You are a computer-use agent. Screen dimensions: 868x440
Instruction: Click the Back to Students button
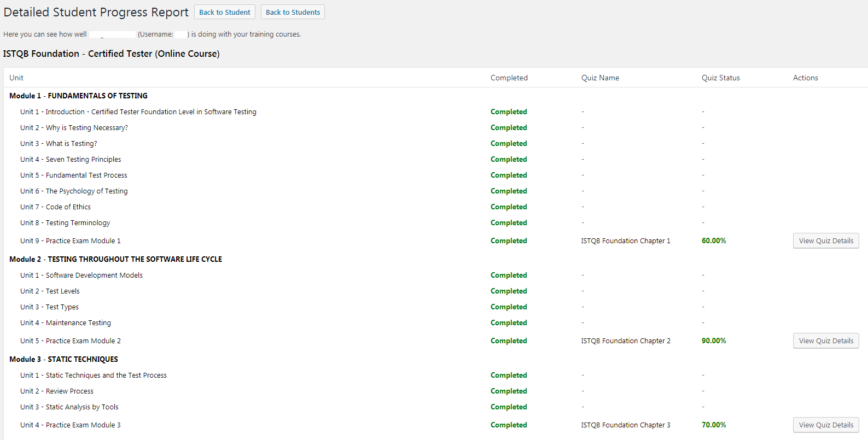(293, 12)
